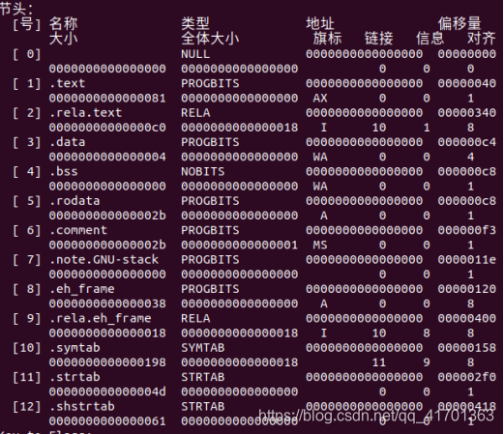The width and height of the screenshot is (504, 434).
Task: Click the .rodata section name
Action: 74,201
